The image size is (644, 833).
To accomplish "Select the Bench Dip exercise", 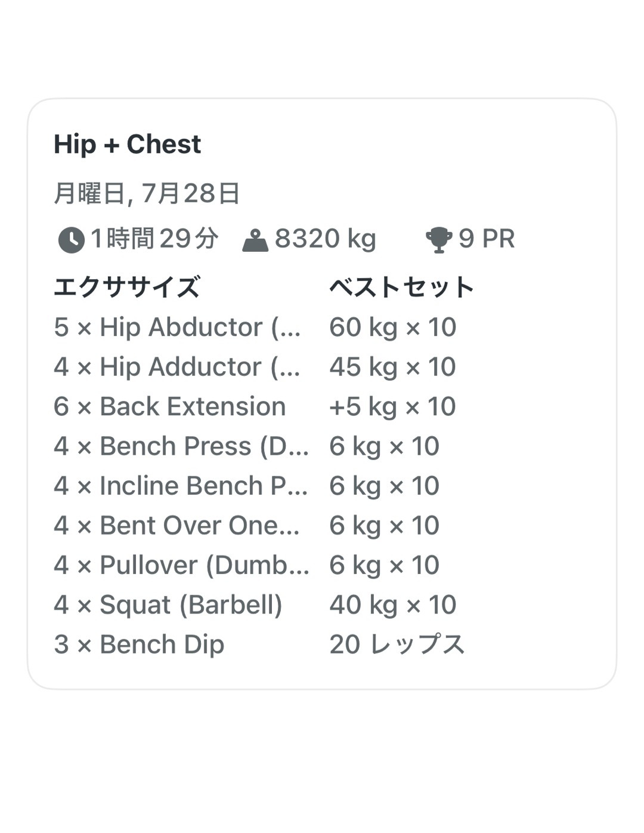I will [139, 644].
